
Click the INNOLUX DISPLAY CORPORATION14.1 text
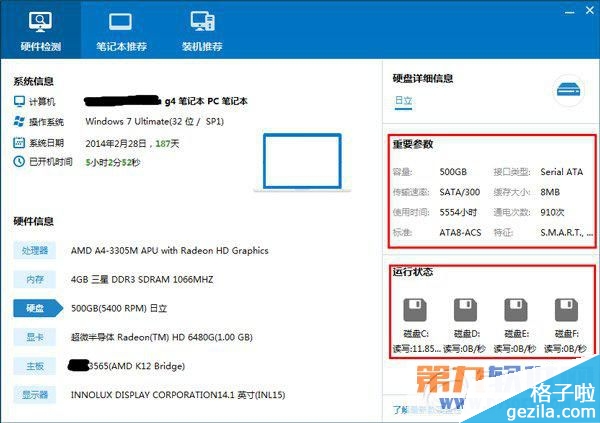178,395
